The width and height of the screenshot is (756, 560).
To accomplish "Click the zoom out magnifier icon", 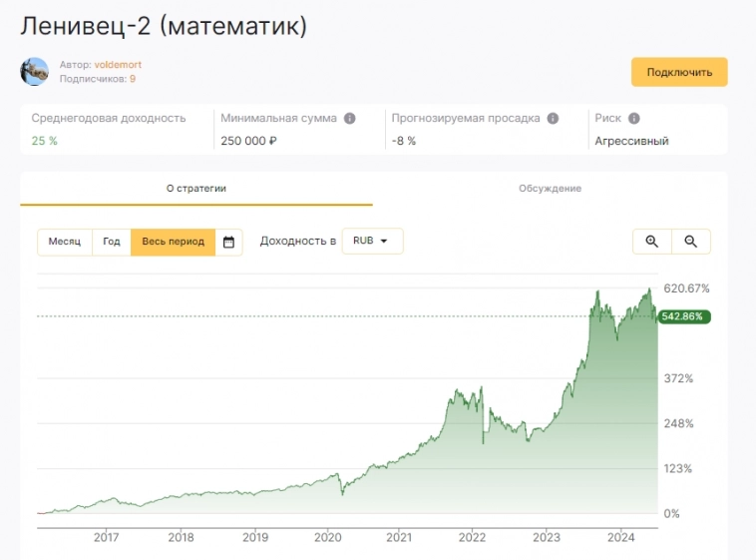I will (x=690, y=242).
